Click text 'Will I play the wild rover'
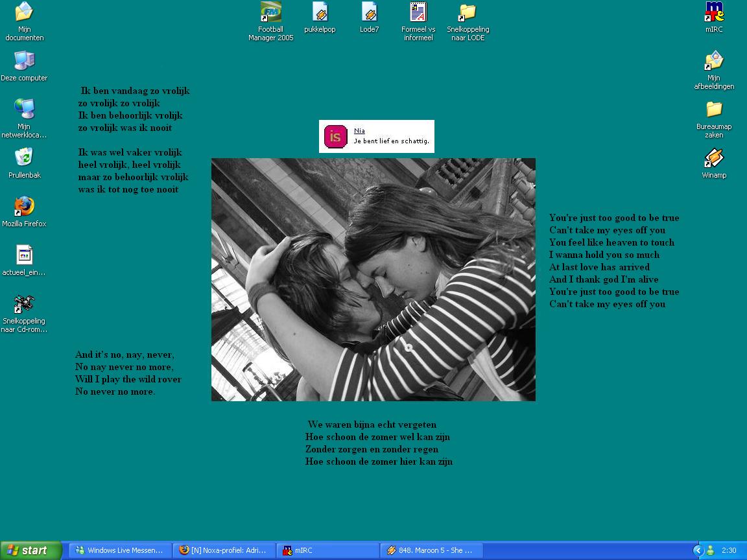The width and height of the screenshot is (747, 560). 128,379
